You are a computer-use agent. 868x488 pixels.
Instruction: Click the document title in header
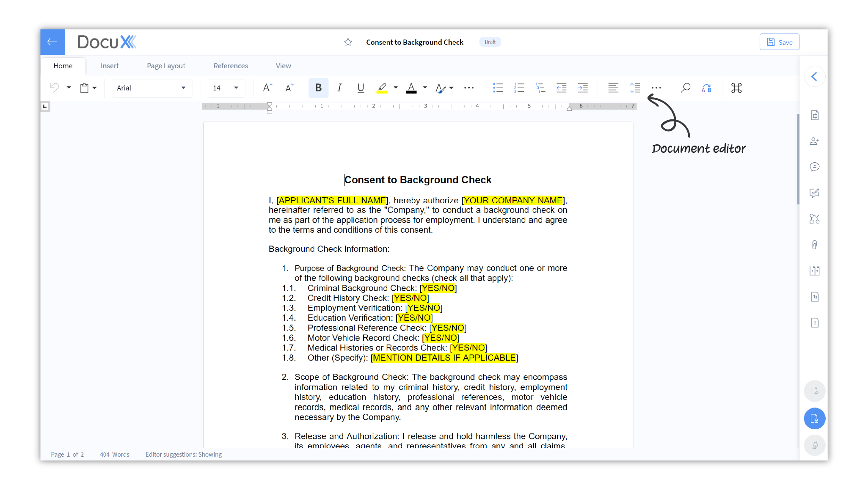[415, 42]
